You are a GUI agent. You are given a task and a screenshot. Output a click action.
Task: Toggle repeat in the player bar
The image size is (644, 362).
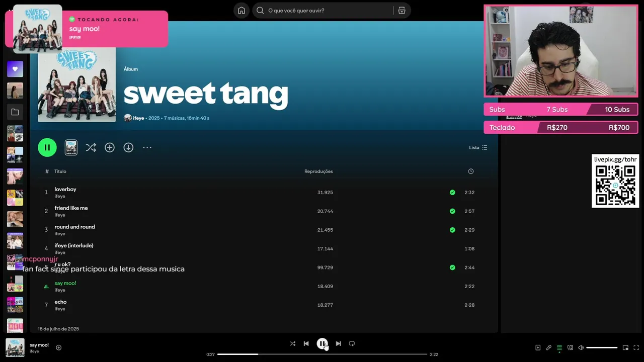[x=352, y=343]
